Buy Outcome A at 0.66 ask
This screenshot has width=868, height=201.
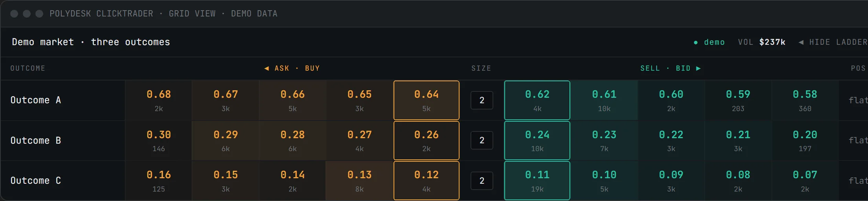point(293,100)
